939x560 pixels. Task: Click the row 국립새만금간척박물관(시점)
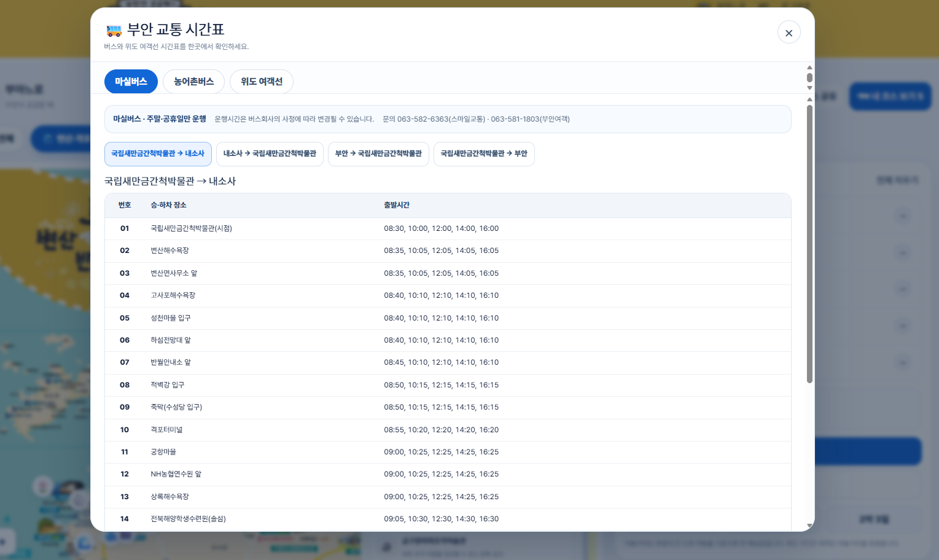(x=448, y=228)
